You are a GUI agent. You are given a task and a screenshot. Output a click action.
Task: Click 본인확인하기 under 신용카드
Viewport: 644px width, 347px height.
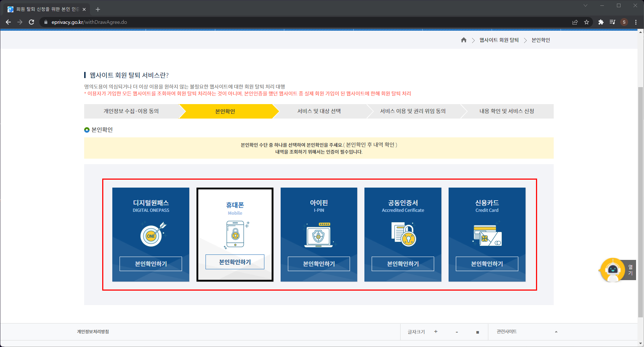(x=487, y=264)
